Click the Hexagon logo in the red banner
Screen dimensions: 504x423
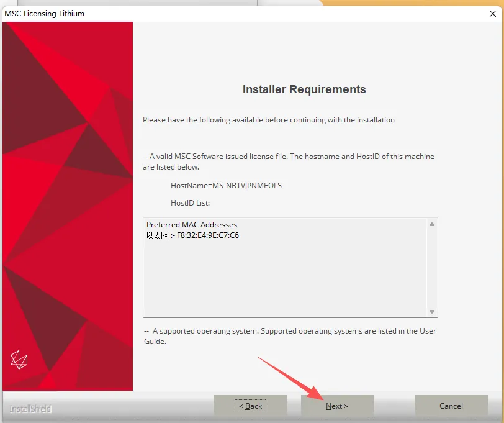19,360
